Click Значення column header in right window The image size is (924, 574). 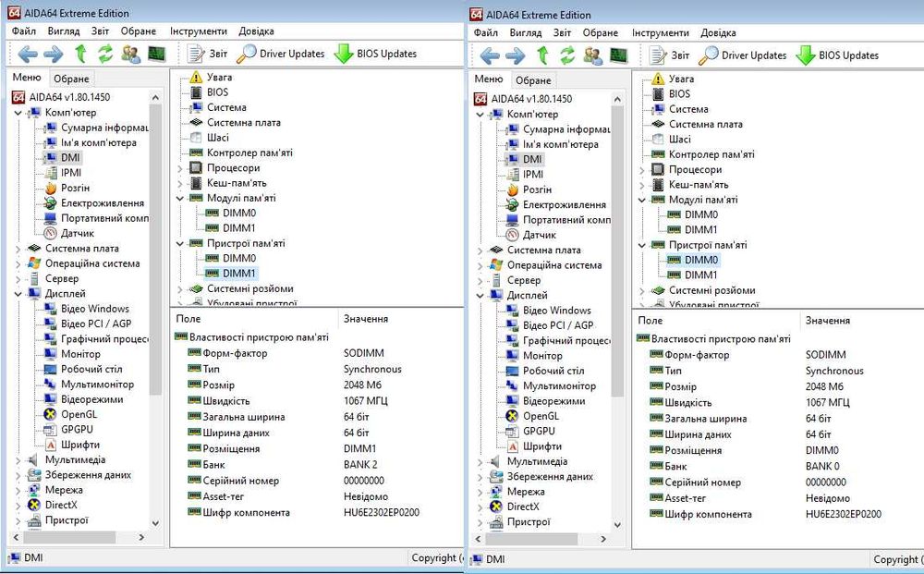827,321
